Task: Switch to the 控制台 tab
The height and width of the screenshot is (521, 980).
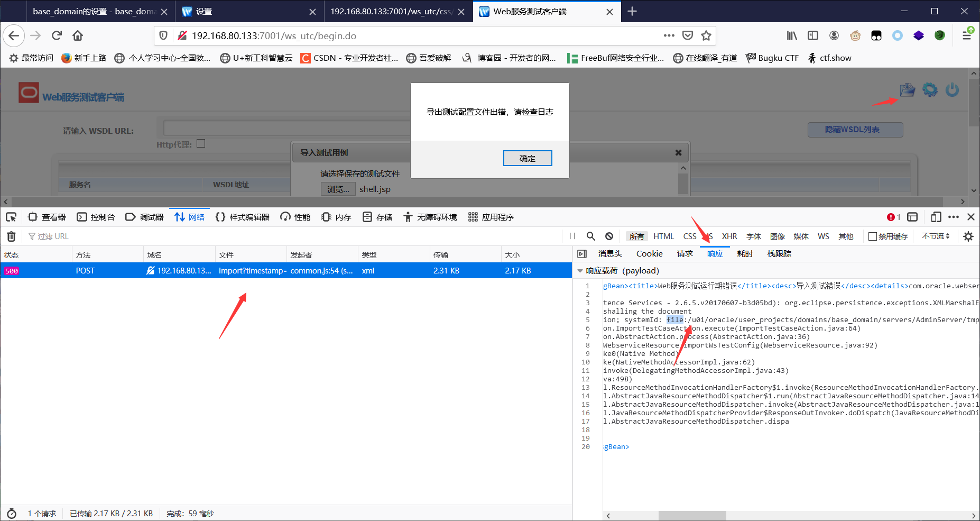Action: coord(96,217)
